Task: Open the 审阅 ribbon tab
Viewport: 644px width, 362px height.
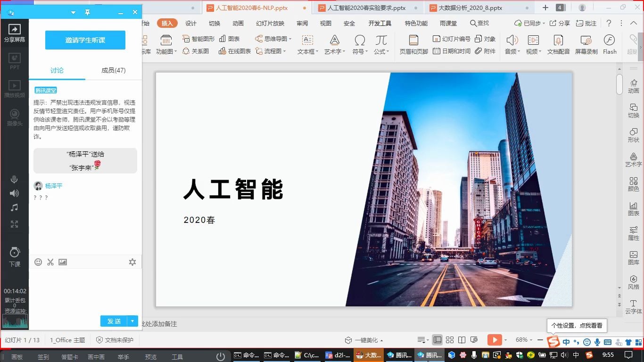Action: [x=302, y=23]
